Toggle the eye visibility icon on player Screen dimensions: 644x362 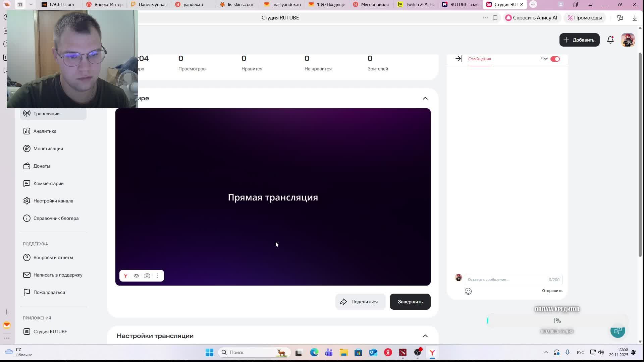[x=136, y=276]
